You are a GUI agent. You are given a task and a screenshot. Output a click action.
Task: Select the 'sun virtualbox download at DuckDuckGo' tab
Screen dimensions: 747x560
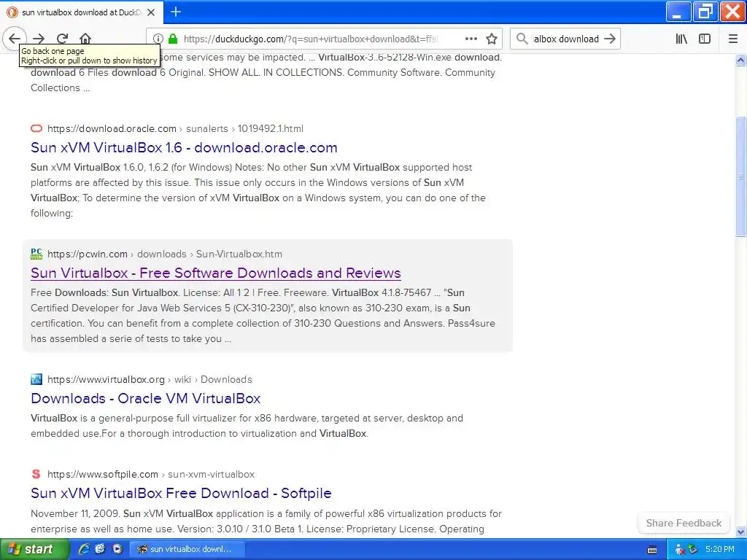[81, 12]
